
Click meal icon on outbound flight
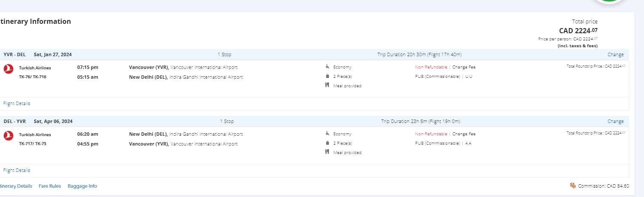[327, 86]
